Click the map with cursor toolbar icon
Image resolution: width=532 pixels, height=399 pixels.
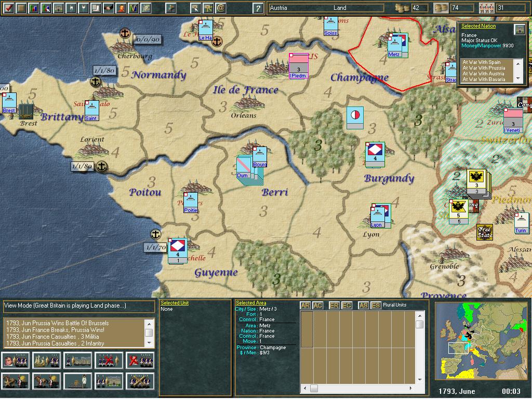click(195, 8)
